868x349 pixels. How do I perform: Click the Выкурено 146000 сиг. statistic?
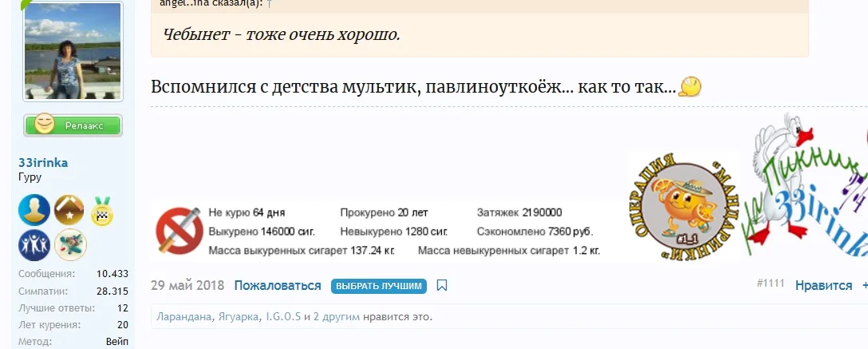point(262,232)
